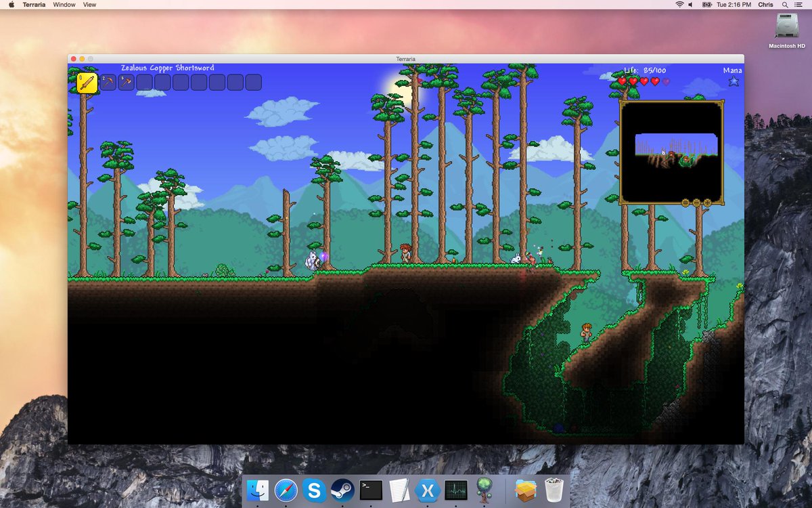The width and height of the screenshot is (812, 508).
Task: Open Steam from the Dock
Action: pos(342,490)
